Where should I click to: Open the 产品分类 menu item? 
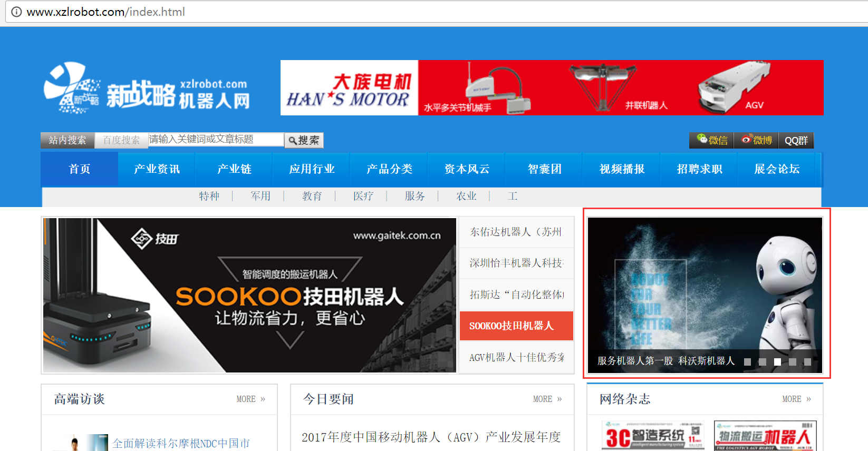[389, 169]
